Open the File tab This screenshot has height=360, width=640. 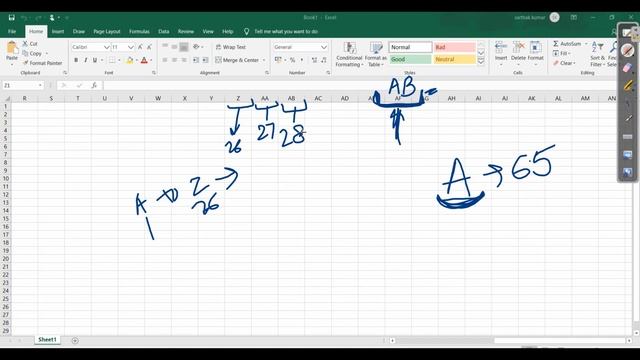click(12, 31)
